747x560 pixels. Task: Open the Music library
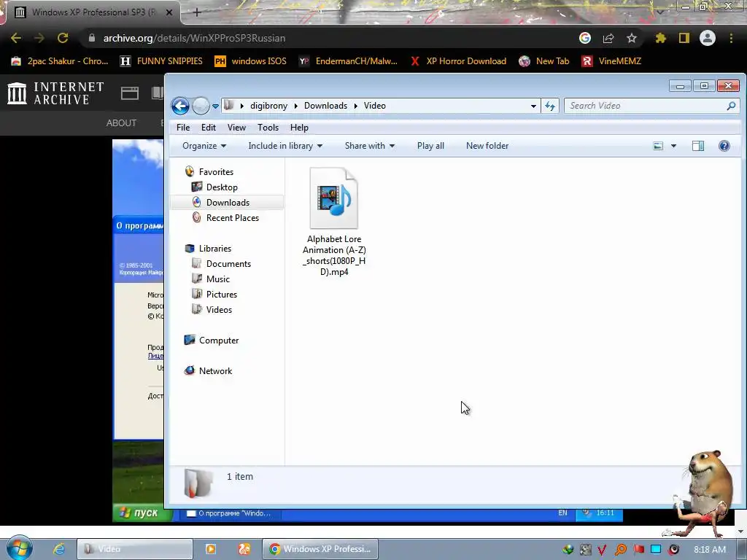click(217, 279)
